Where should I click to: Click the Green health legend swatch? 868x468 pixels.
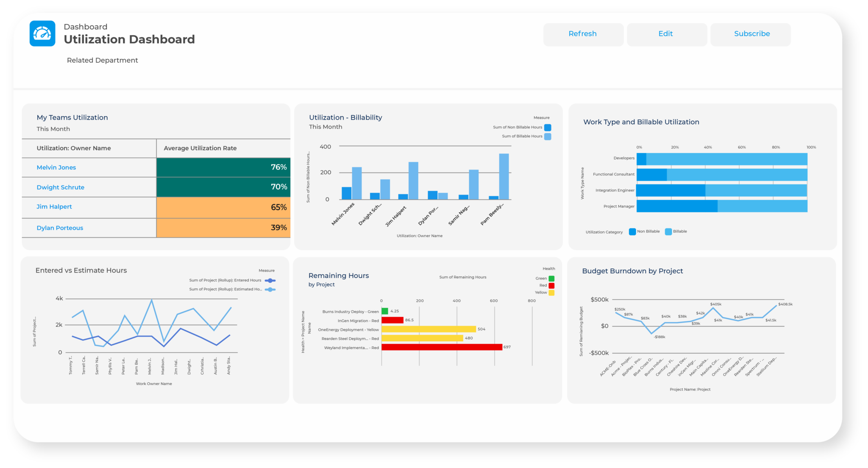[551, 279]
